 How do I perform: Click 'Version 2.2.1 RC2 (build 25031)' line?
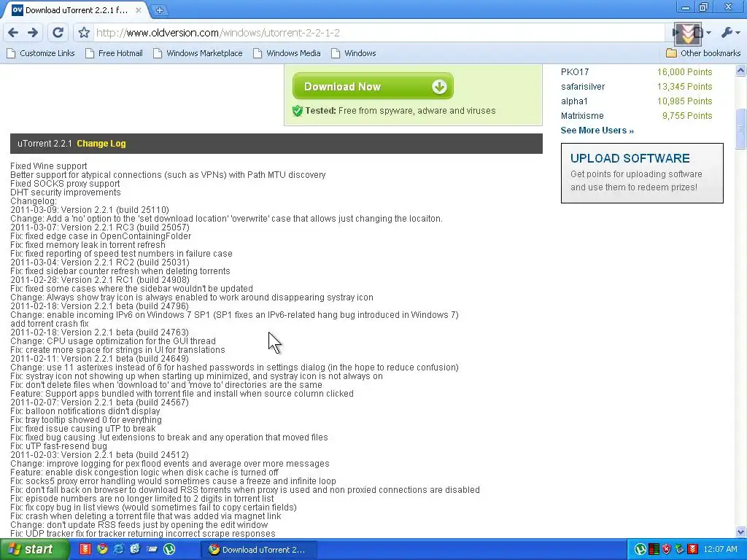[99, 262]
